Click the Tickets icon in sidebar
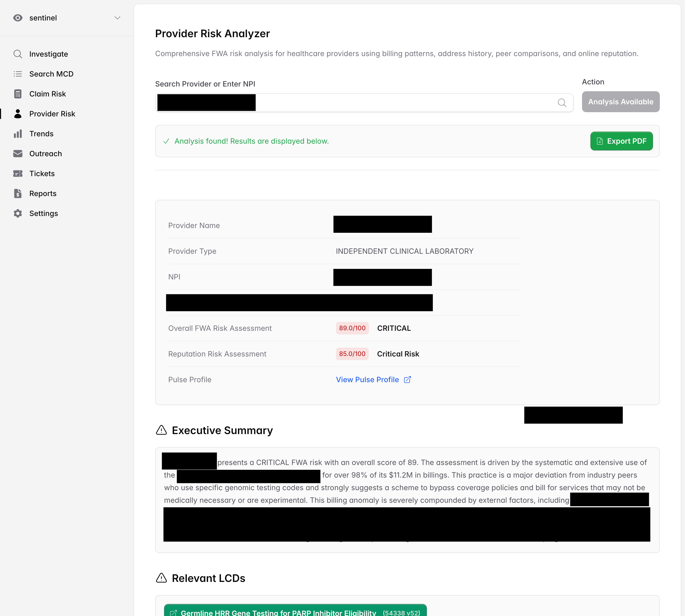 click(x=18, y=174)
